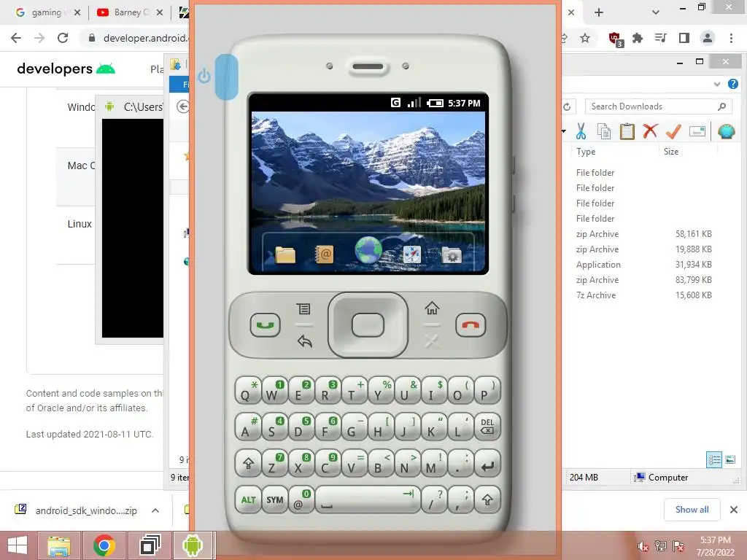747x560 pixels.
Task: Tap the emulator back arrow key
Action: click(x=304, y=341)
